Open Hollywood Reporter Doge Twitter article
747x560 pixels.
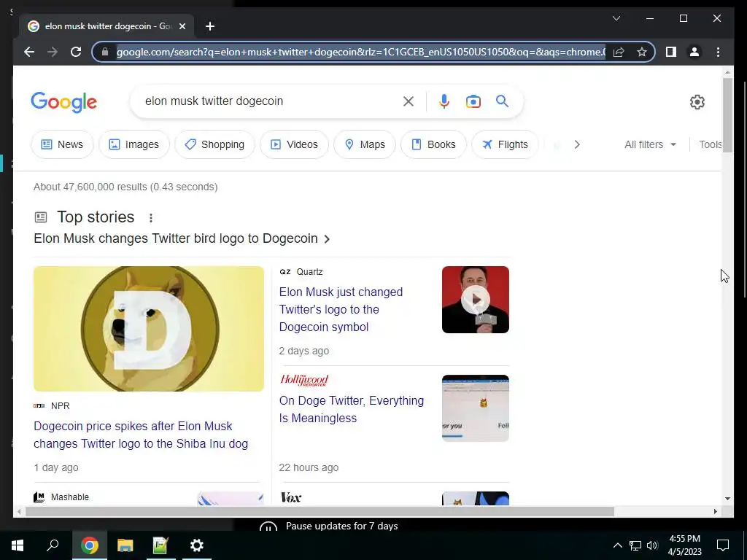352,409
